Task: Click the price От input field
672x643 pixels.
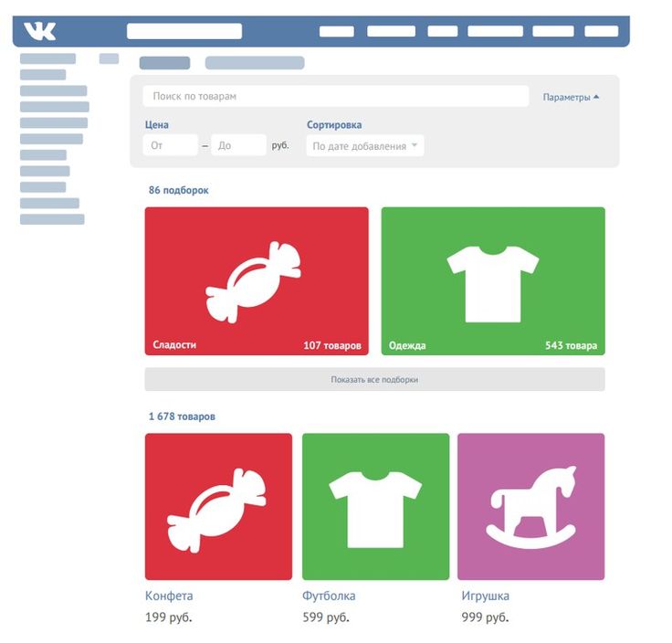Action: coord(170,145)
